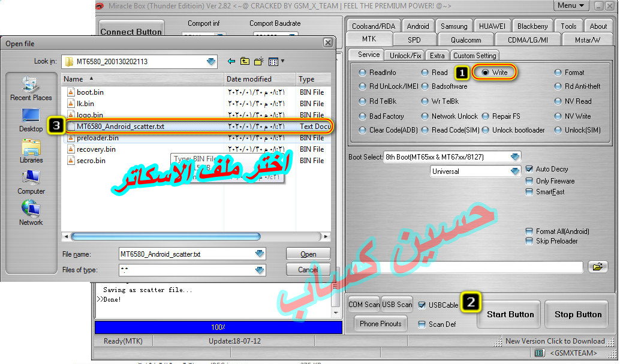Click the Open button
Screen dimensions: 620x364
308,254
